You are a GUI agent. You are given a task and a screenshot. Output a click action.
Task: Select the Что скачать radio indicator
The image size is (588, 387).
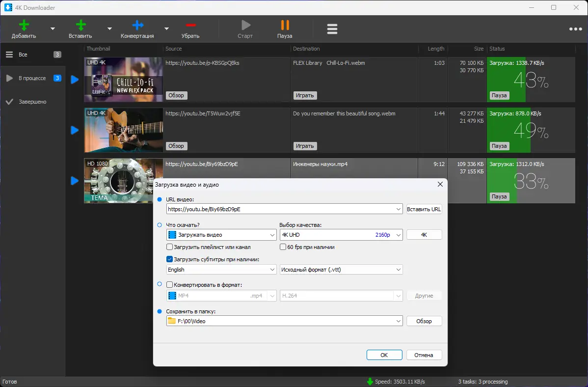[160, 225]
